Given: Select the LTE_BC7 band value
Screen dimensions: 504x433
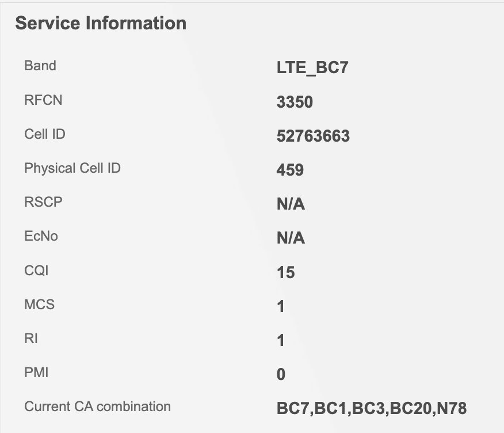Looking at the screenshot, I should point(312,69).
